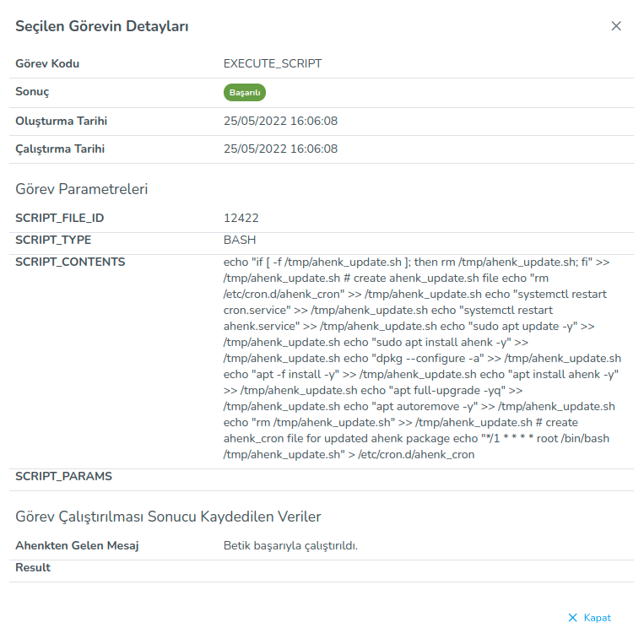Click the SCRIPT_FILE_ID label
The width and height of the screenshot is (644, 644).
click(60, 218)
